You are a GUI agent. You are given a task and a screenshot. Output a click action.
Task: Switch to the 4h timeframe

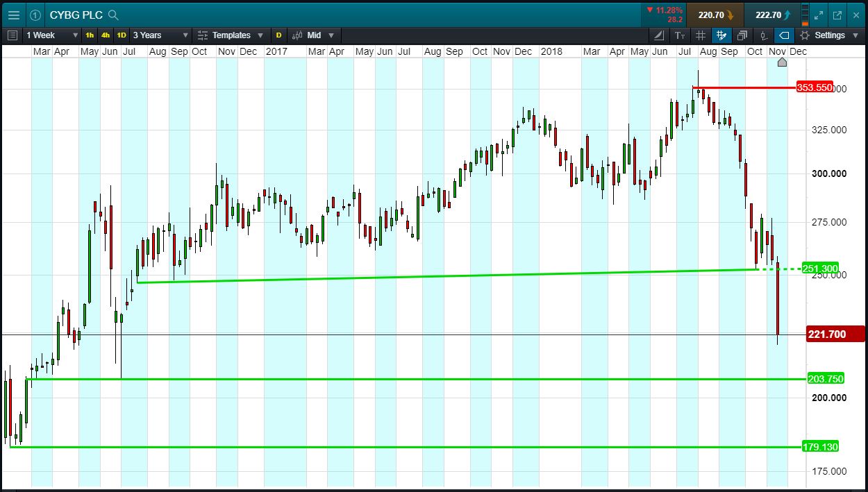106,35
